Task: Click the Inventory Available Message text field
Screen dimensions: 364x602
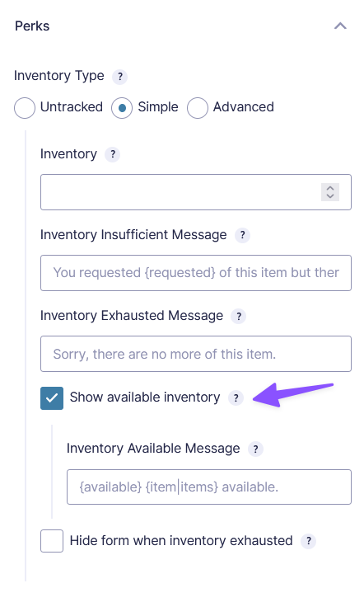Action: click(209, 487)
